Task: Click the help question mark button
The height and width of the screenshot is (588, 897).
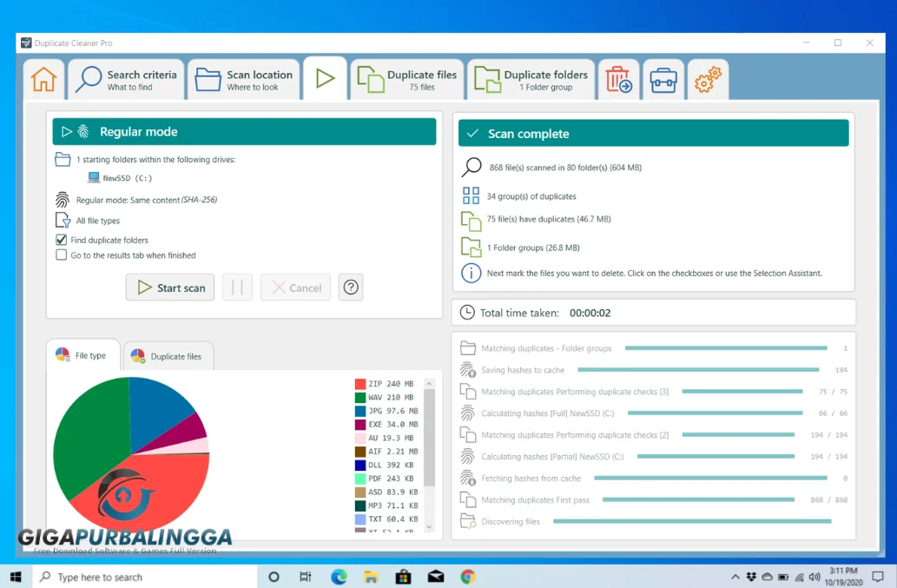Action: click(351, 287)
